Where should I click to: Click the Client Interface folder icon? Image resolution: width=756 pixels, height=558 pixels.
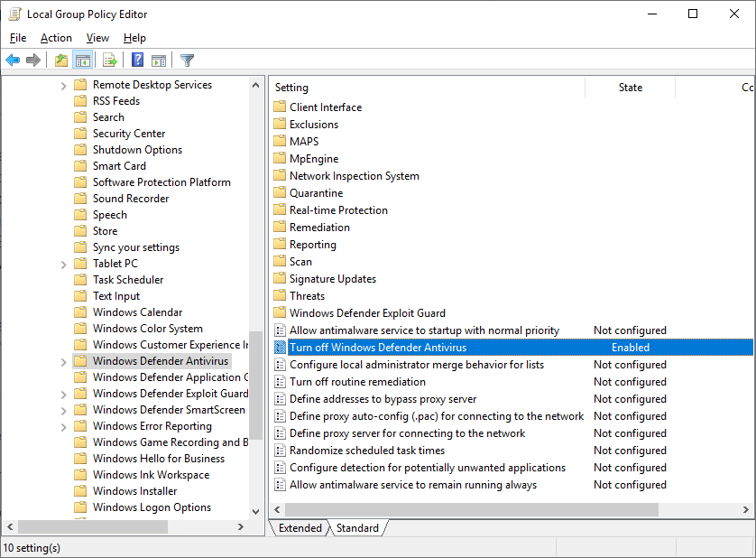pyautogui.click(x=280, y=107)
